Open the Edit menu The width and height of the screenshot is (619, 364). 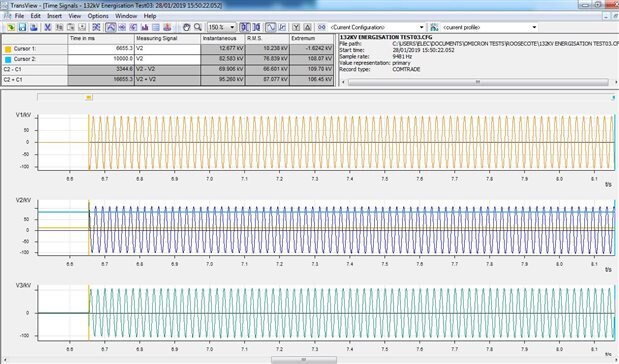pos(36,16)
